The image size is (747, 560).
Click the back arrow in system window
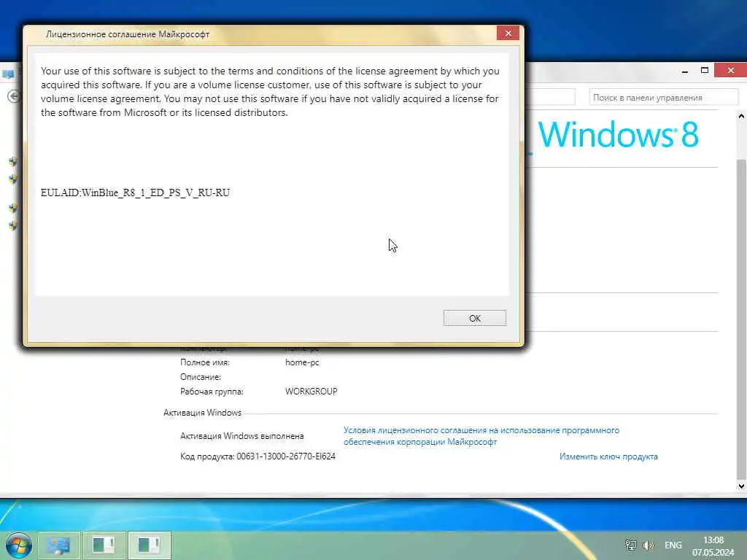(x=14, y=97)
